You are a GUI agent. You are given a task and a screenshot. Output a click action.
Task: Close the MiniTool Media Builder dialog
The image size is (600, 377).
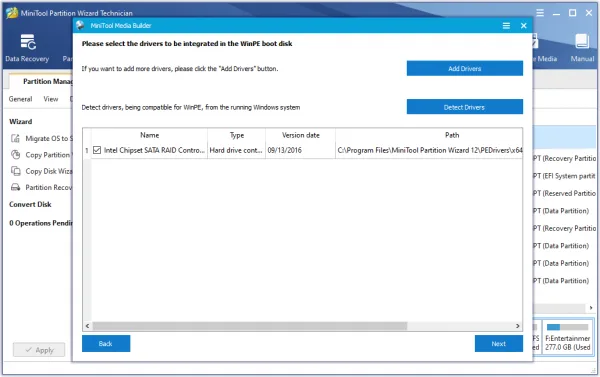(x=523, y=26)
